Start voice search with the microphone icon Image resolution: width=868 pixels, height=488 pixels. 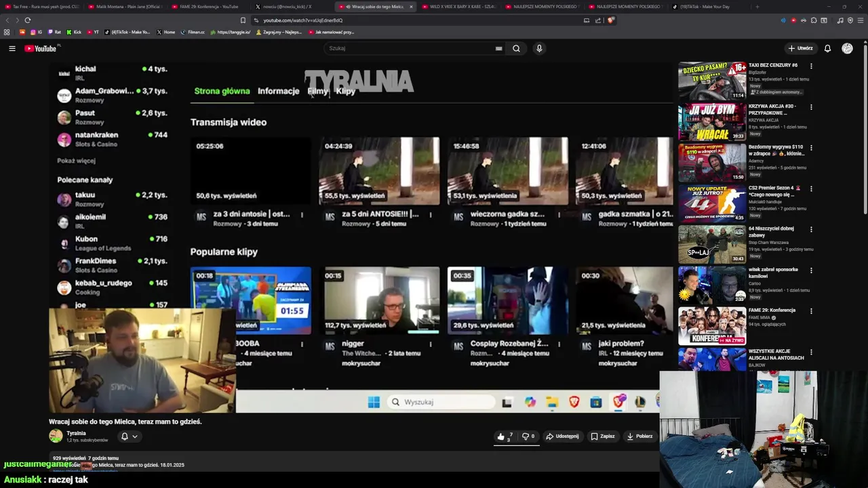click(x=539, y=48)
